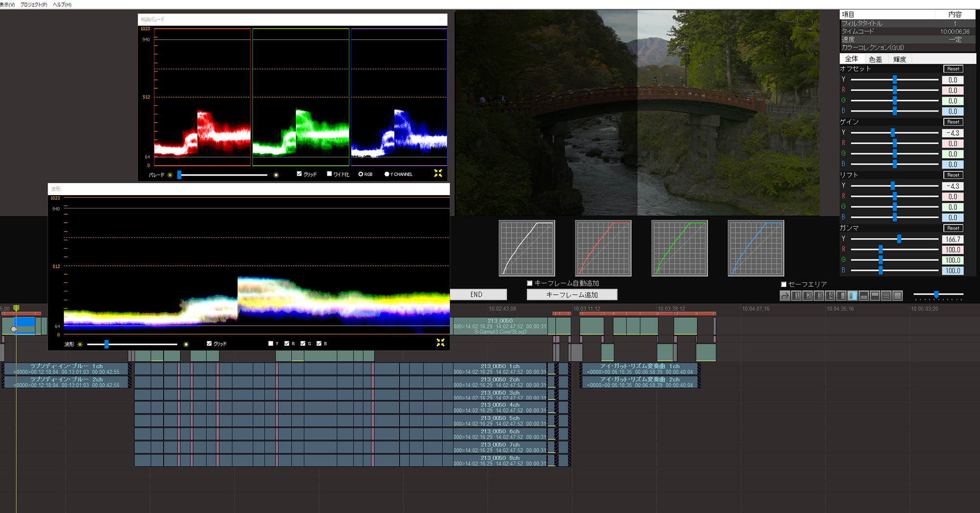Select the preview layout button numbered 1

(797, 296)
